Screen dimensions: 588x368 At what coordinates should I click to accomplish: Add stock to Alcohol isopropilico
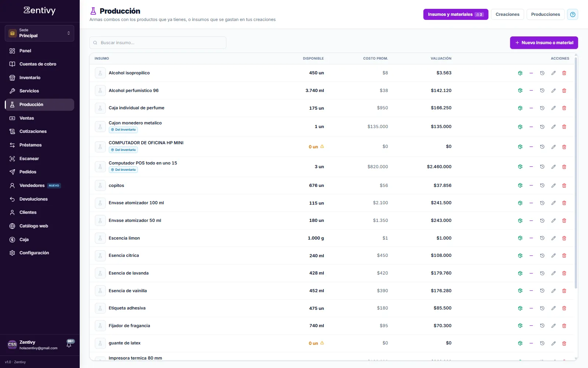pyautogui.click(x=520, y=73)
